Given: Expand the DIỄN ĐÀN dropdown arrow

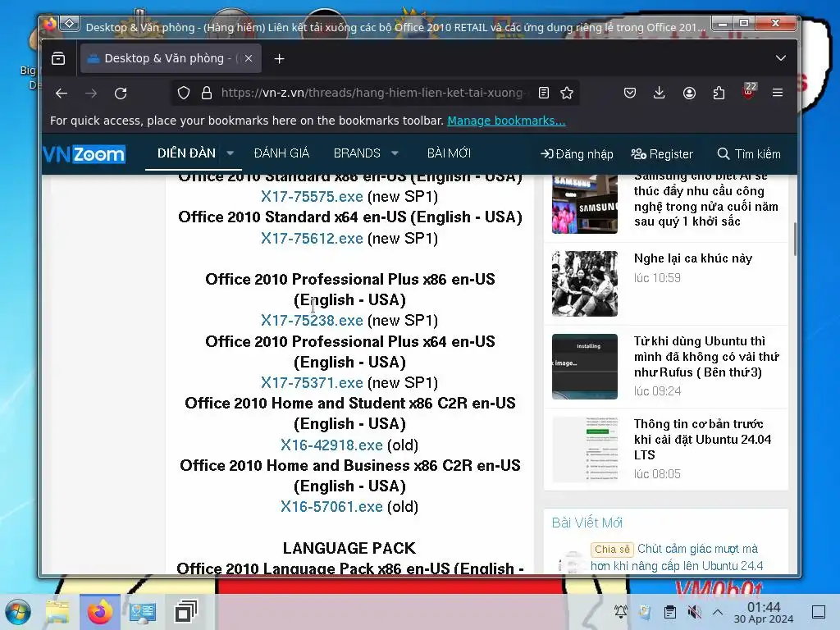Looking at the screenshot, I should pos(231,153).
